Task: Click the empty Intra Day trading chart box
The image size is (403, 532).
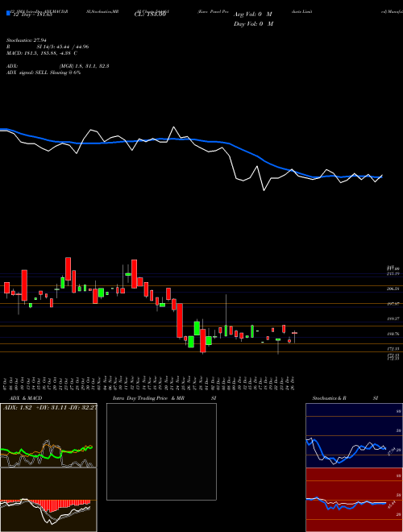Action: tap(161, 451)
